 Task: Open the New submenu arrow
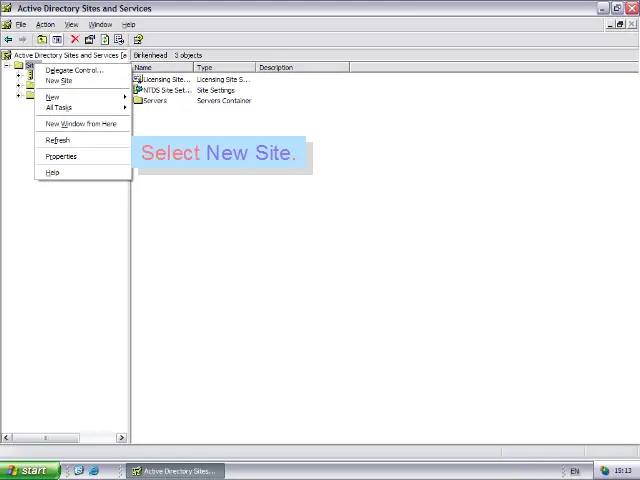pos(125,97)
